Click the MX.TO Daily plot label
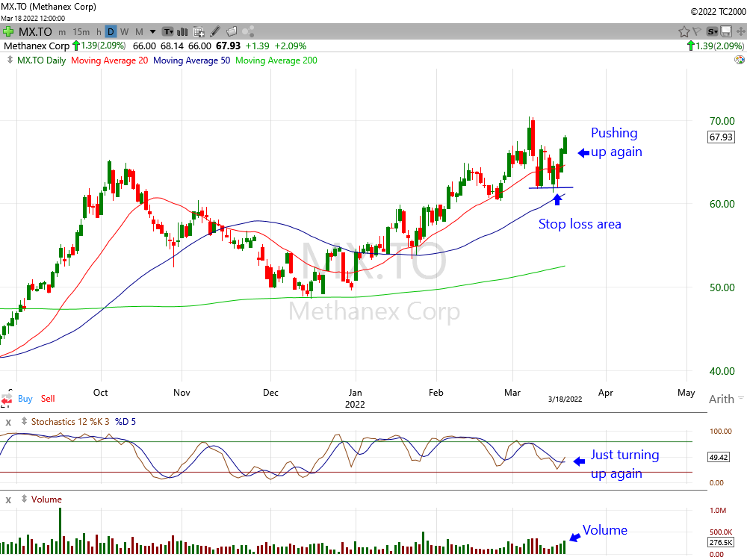The image size is (747, 560). tap(41, 60)
